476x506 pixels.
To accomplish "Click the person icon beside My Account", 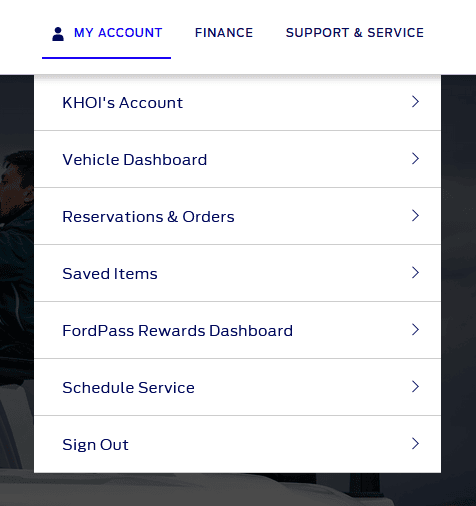I will pos(58,34).
